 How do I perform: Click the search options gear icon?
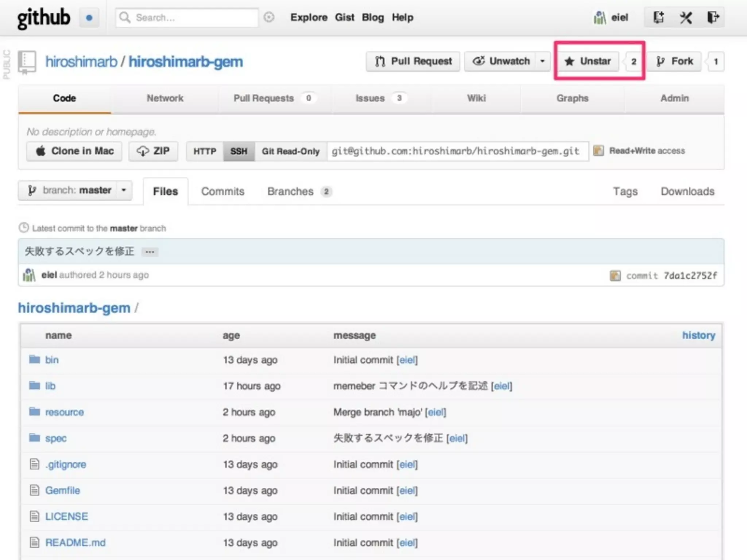click(x=269, y=17)
